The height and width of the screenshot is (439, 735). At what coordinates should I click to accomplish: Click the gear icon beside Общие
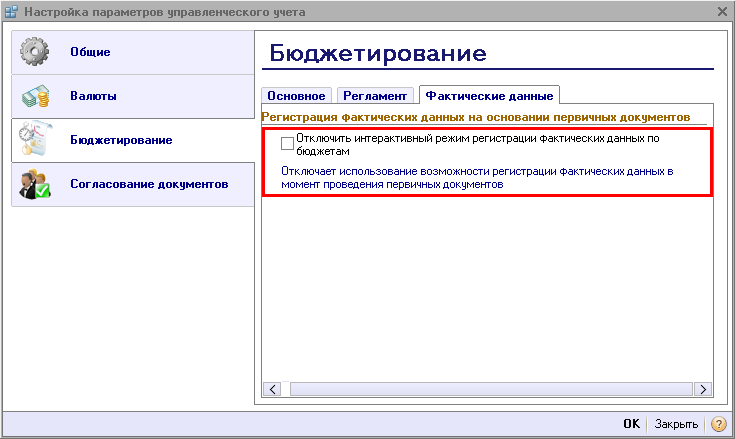click(x=35, y=52)
